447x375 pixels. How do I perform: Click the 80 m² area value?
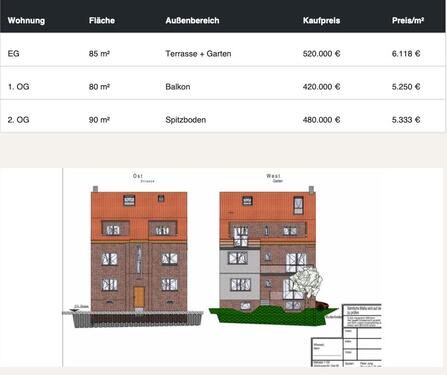point(99,87)
